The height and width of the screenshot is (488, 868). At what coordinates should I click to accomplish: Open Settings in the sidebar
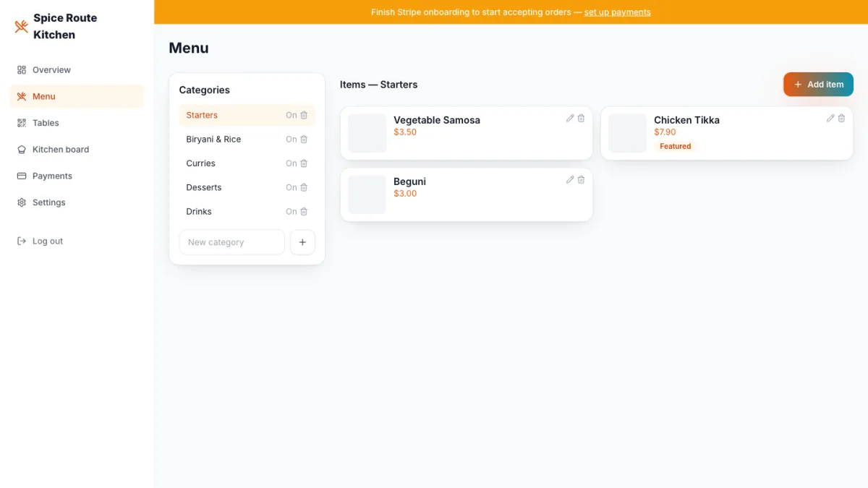tap(77, 202)
